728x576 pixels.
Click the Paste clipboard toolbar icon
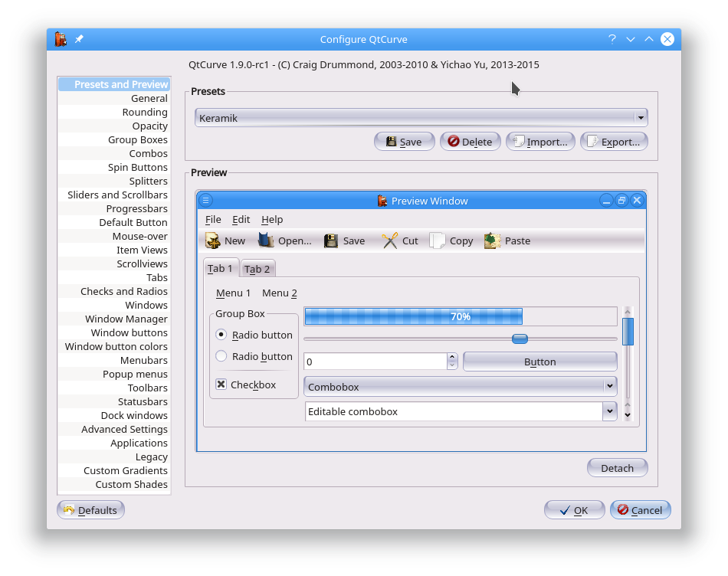click(492, 241)
